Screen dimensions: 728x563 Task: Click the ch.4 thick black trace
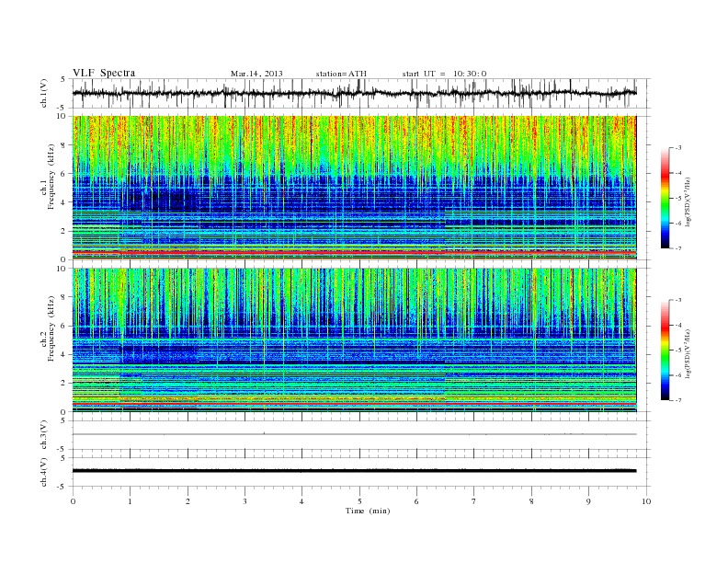pos(354,471)
